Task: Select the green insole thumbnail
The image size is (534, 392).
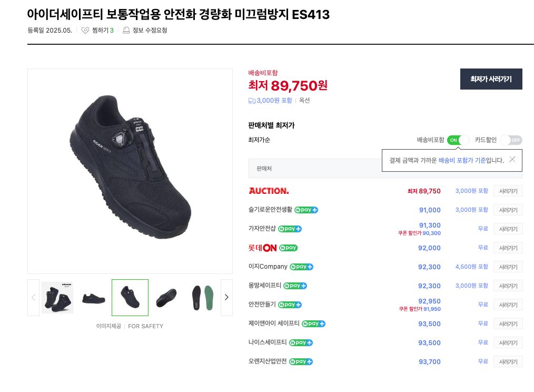Action: point(202,297)
